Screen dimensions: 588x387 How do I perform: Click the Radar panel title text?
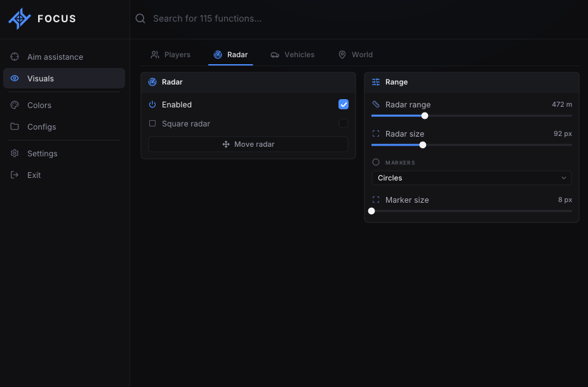click(x=172, y=82)
